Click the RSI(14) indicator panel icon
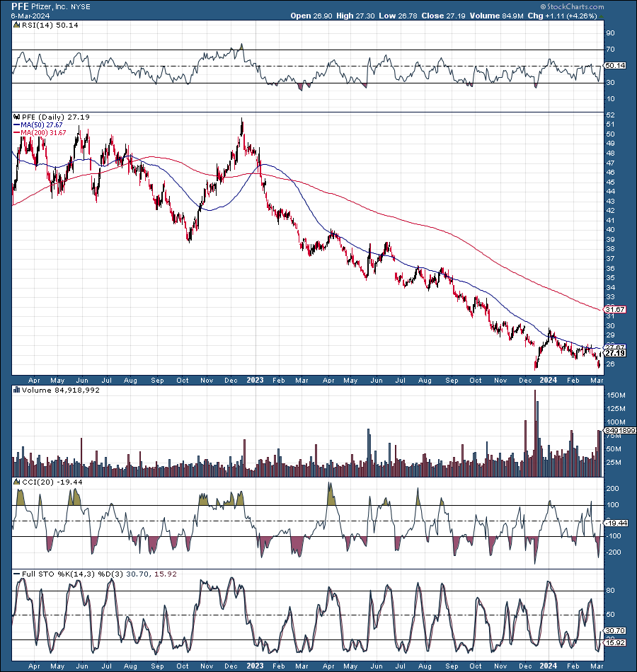The image size is (637, 672). [16, 23]
